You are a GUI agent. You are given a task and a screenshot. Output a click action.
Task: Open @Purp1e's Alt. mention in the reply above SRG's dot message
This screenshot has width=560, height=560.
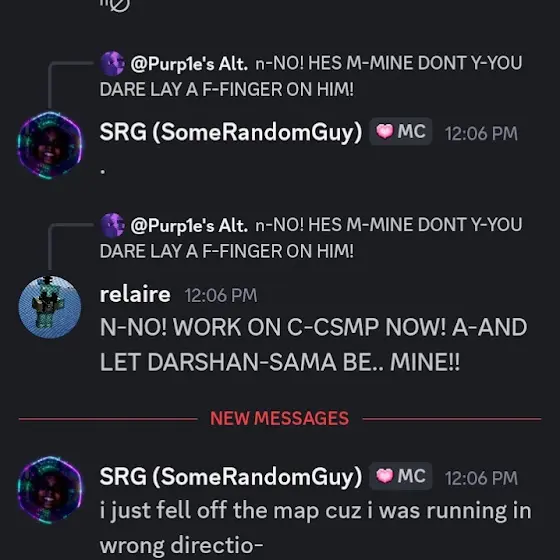189,64
